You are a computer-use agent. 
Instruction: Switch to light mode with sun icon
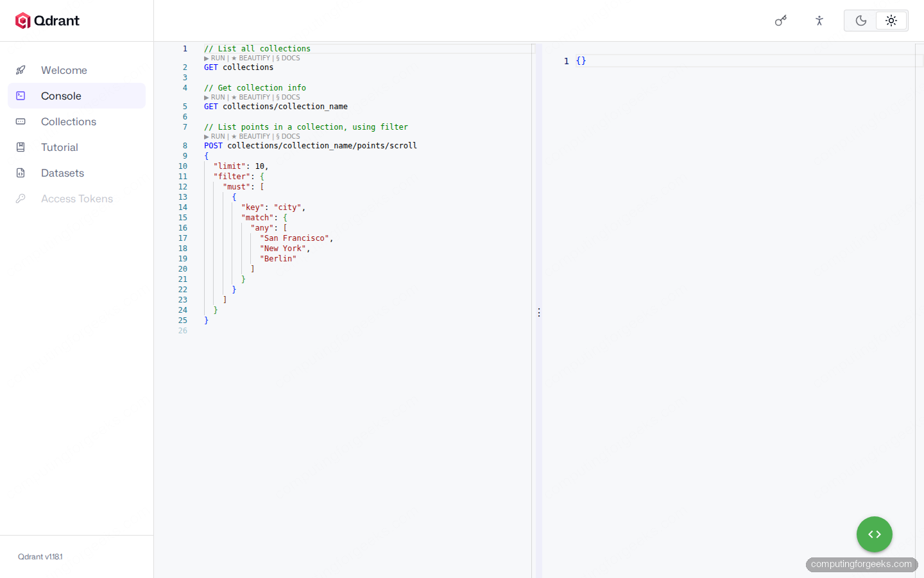(891, 21)
